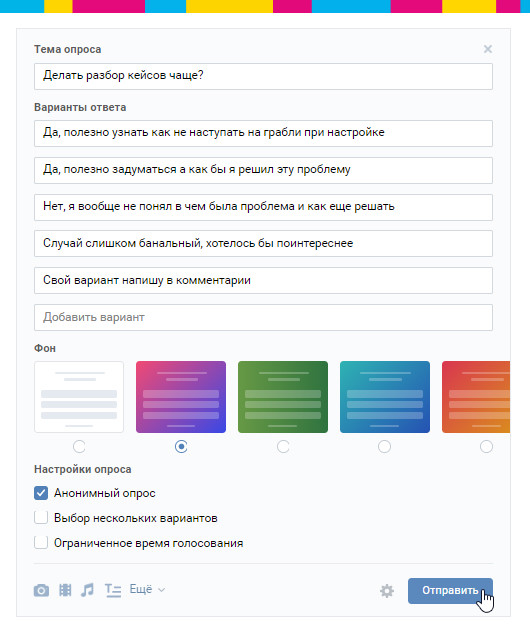Add an article with the text icon
This screenshot has height=635, width=530.
(x=113, y=590)
